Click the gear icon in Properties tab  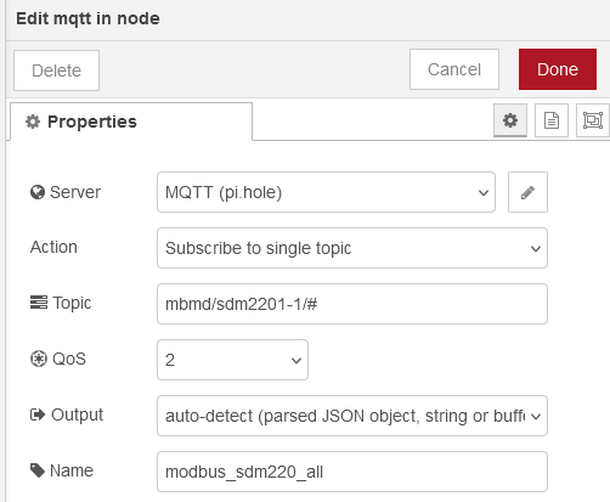(33, 122)
